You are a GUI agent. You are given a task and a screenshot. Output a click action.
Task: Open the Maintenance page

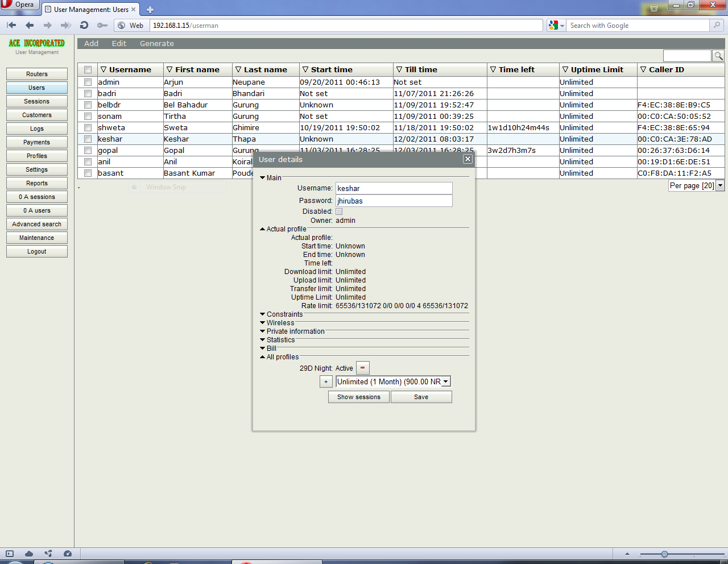coord(37,238)
